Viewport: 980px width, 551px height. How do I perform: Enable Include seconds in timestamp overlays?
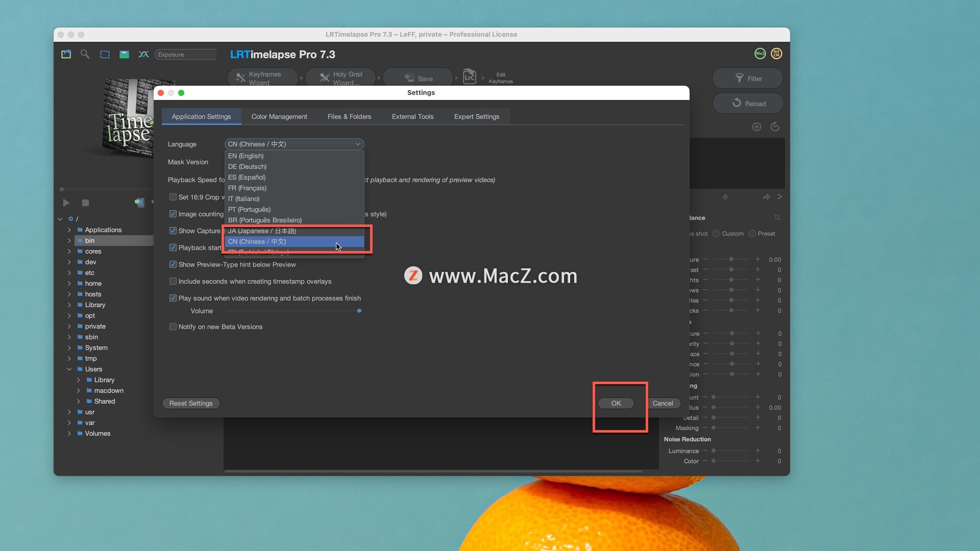[173, 281]
